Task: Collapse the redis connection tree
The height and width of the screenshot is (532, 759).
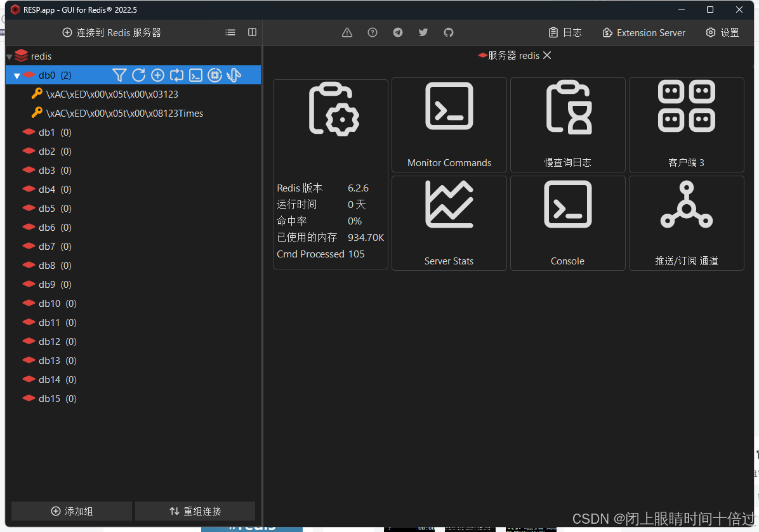Action: pyautogui.click(x=9, y=56)
